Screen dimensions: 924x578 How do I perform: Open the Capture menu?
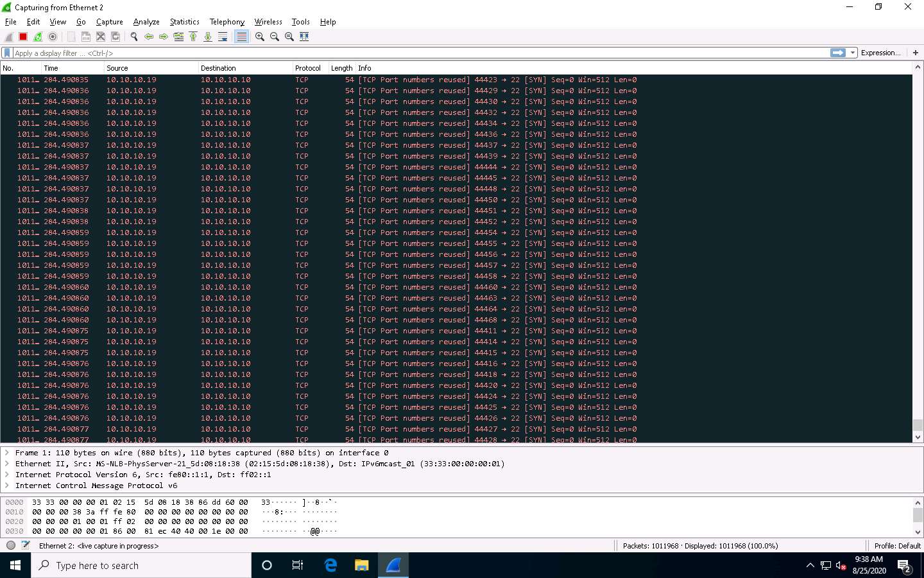pos(110,22)
